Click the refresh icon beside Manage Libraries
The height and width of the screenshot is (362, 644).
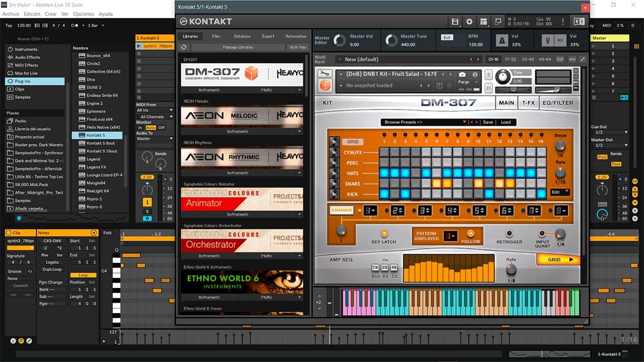[x=184, y=47]
